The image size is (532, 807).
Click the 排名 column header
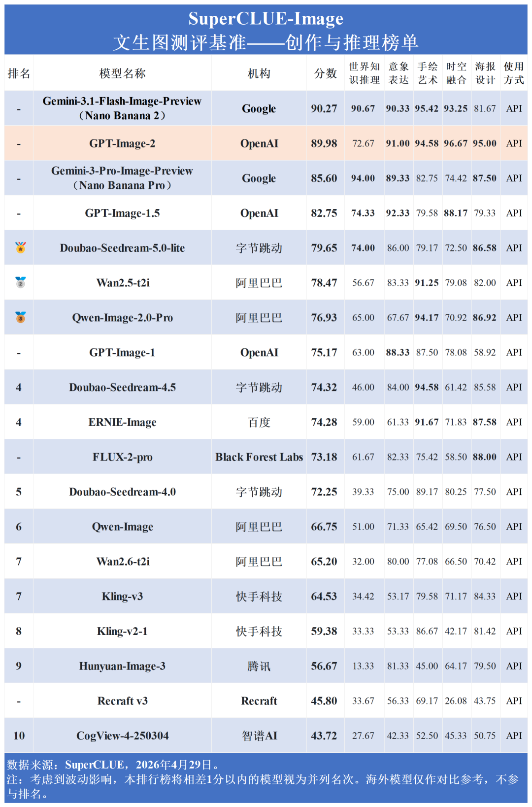click(19, 73)
